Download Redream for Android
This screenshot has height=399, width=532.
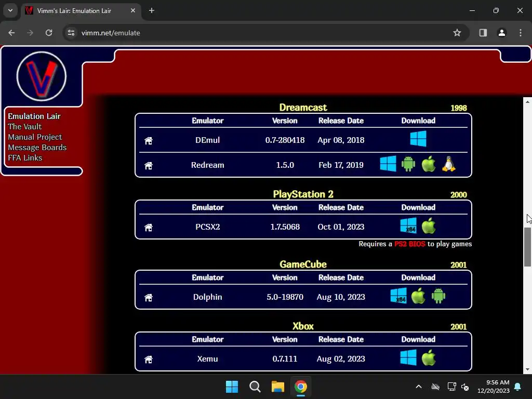pos(408,164)
